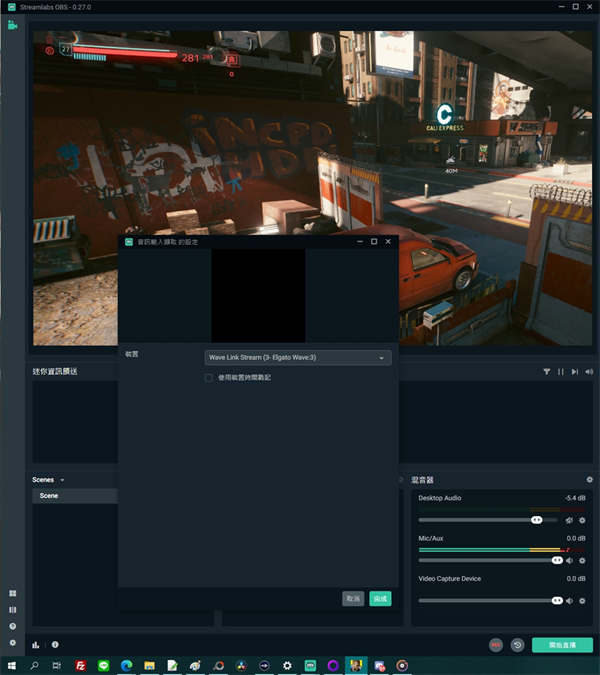Open File Explorer from the taskbar

tap(149, 666)
